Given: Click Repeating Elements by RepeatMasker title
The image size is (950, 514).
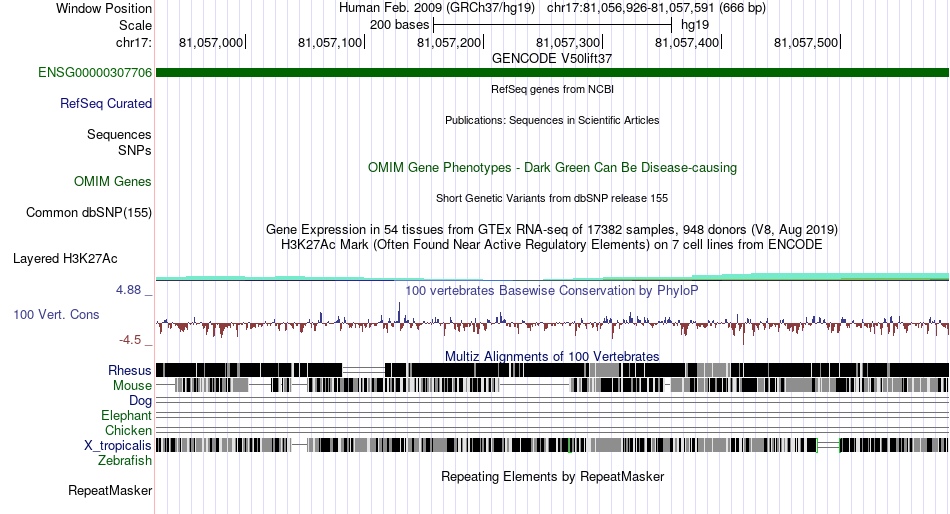Looking at the screenshot, I should coord(553,476).
